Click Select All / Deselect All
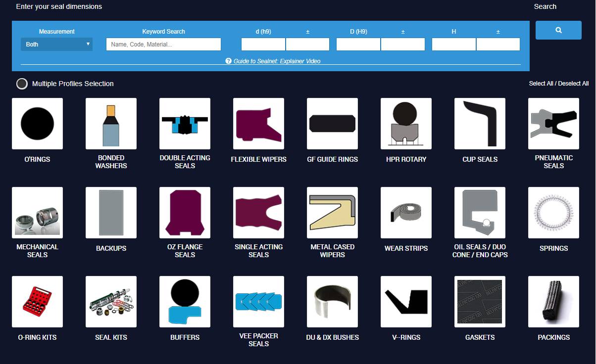596x364 pixels. point(559,84)
